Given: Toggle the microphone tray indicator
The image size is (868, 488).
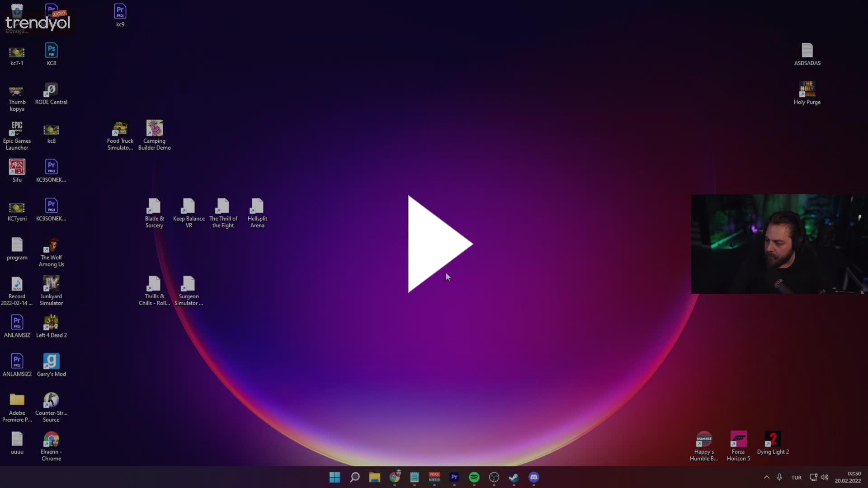Looking at the screenshot, I should (779, 477).
